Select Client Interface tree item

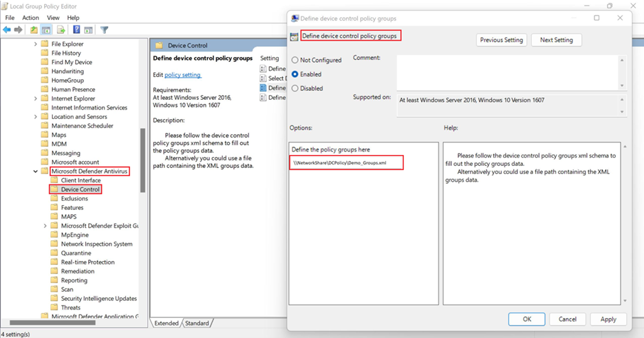pos(80,180)
